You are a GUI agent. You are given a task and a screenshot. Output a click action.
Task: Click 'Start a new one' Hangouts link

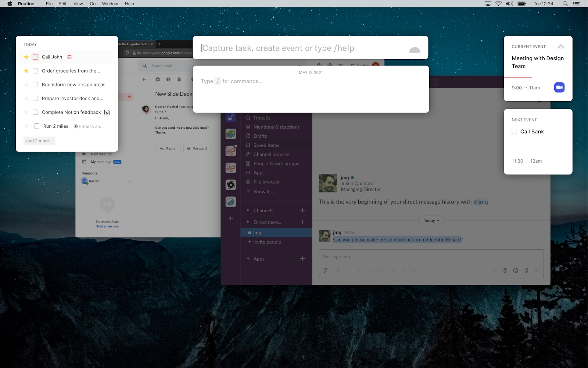click(x=107, y=226)
